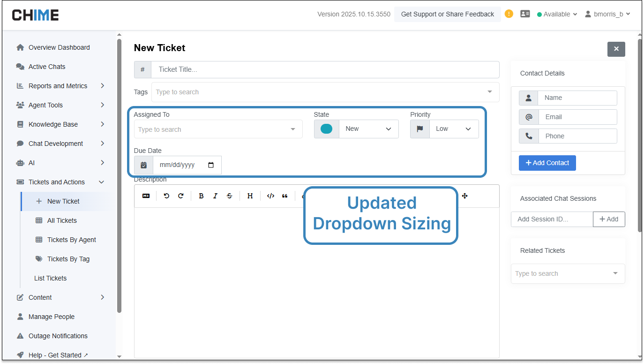Click the fullscreen move icon in editor
The height and width of the screenshot is (364, 644).
[x=464, y=196]
